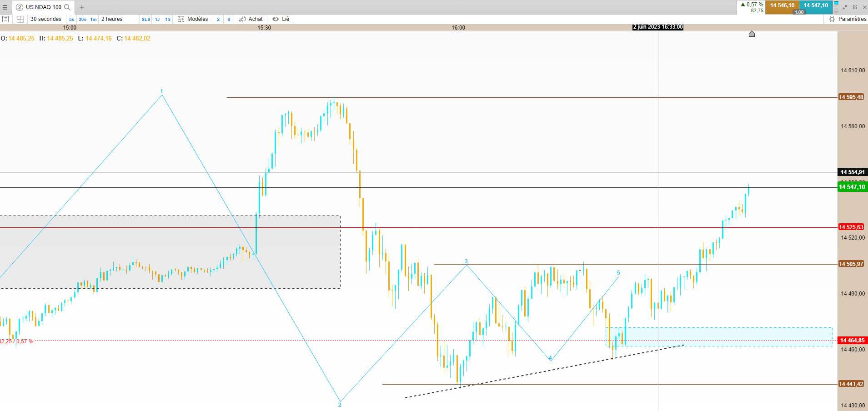Click the orange sell price 14 546,10
Viewport: 868px width, 411px height.
point(782,5)
